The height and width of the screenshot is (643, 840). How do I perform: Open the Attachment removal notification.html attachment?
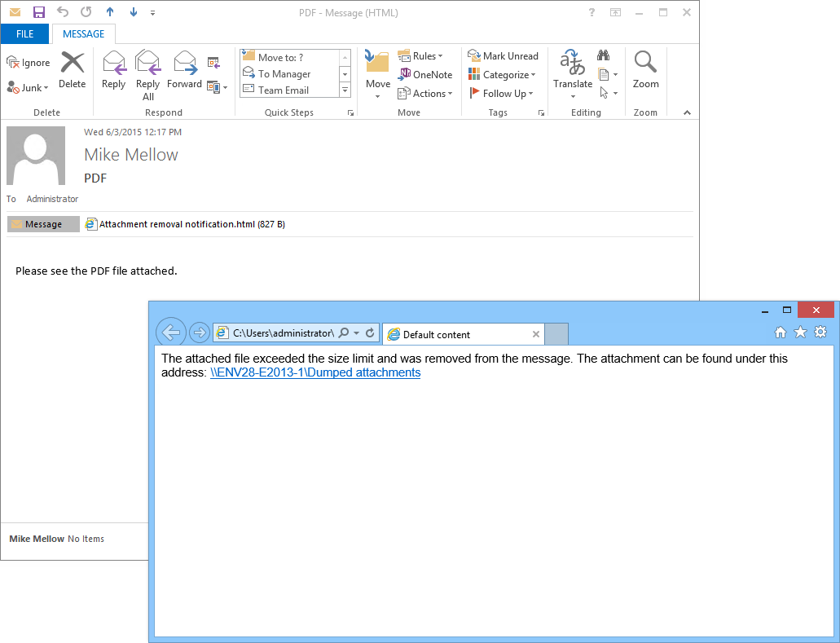coord(185,224)
